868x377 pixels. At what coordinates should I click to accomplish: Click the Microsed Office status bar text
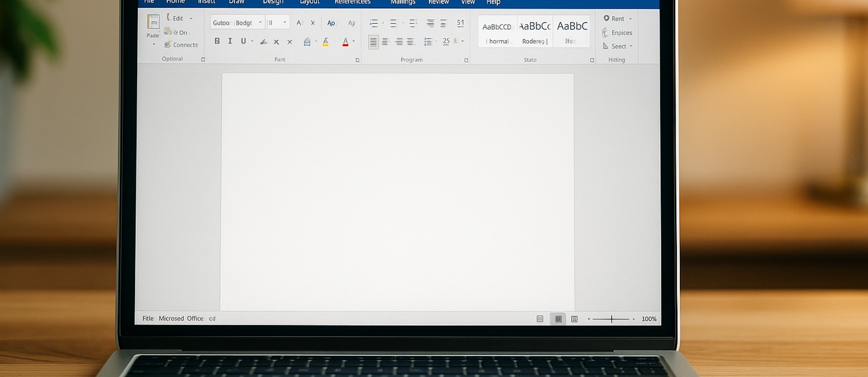pos(181,319)
